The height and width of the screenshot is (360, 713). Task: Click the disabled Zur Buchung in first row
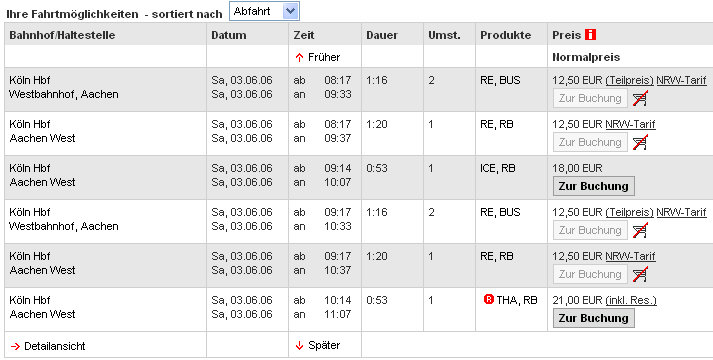click(x=590, y=98)
